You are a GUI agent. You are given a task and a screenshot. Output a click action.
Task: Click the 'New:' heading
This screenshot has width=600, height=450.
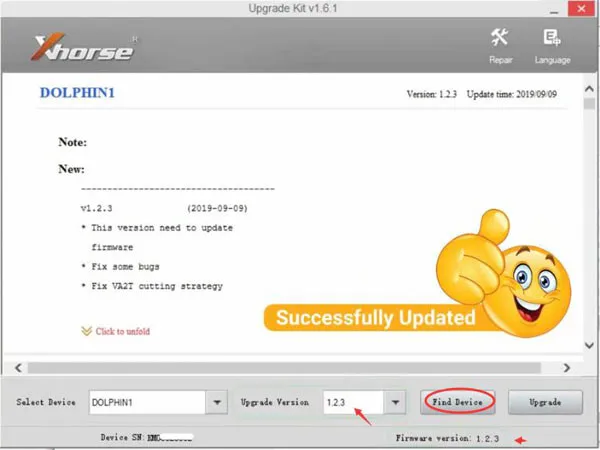click(72, 169)
